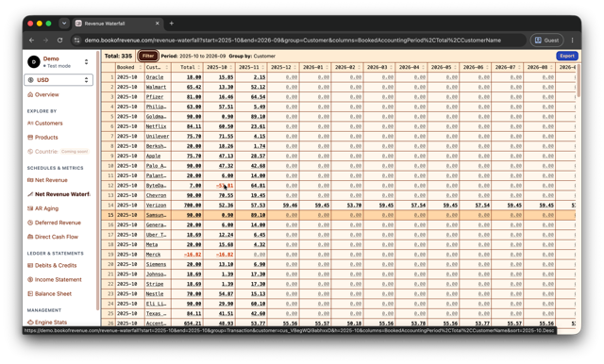Screen dimensions: 604x364
Task: Open Debits & Credits ledger
Action: pos(56,266)
